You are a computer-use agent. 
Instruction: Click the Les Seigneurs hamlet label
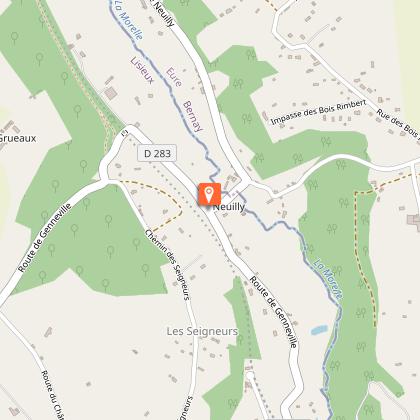click(202, 331)
